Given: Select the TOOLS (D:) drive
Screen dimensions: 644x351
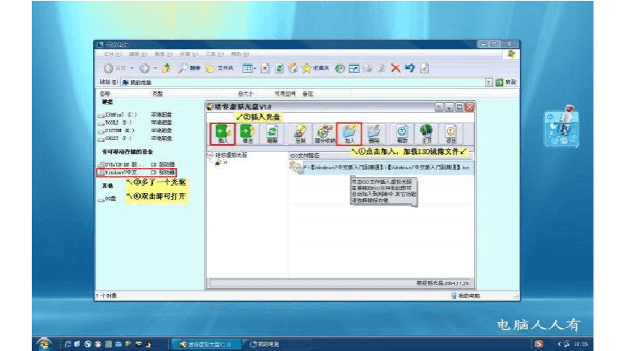Looking at the screenshot, I should [115, 123].
